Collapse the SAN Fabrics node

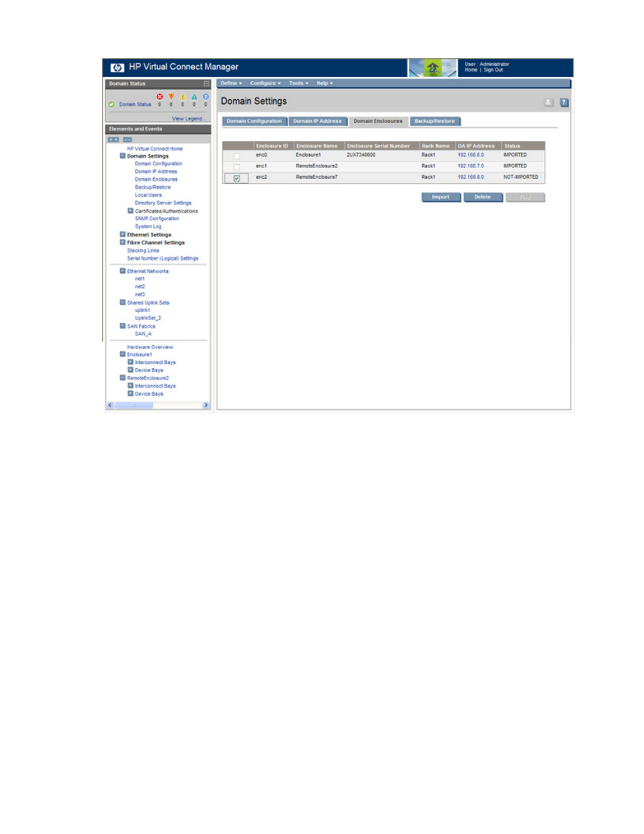[122, 325]
